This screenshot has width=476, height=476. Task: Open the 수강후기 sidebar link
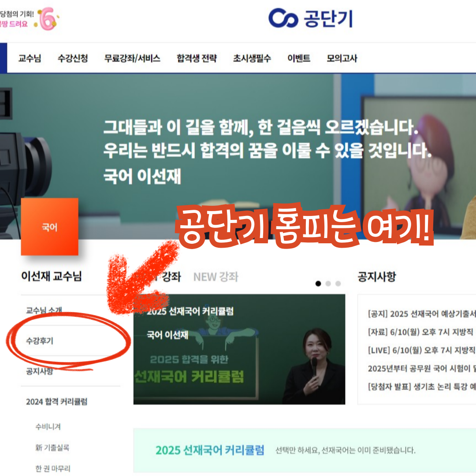tap(40, 341)
